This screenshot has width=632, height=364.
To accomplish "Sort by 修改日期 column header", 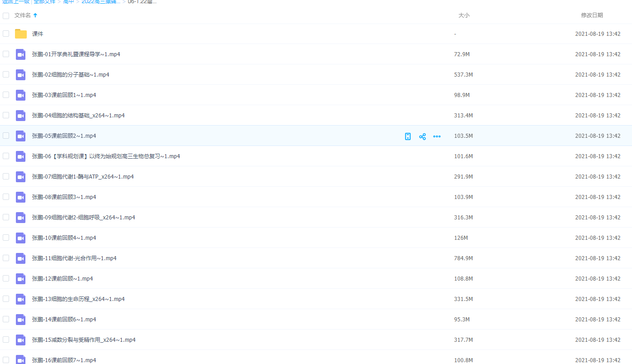I will pyautogui.click(x=592, y=15).
